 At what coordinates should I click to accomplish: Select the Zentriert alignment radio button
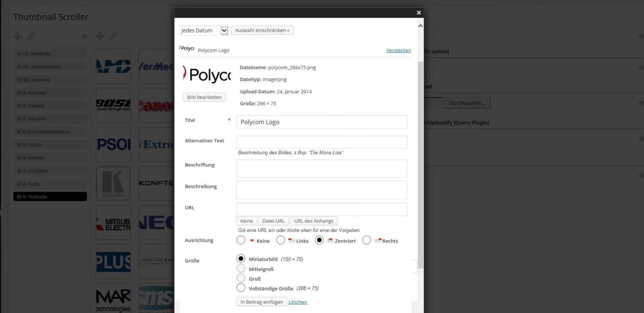319,240
